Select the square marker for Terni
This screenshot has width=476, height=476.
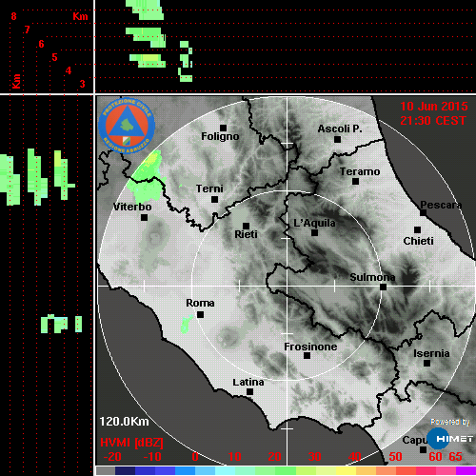point(215,200)
